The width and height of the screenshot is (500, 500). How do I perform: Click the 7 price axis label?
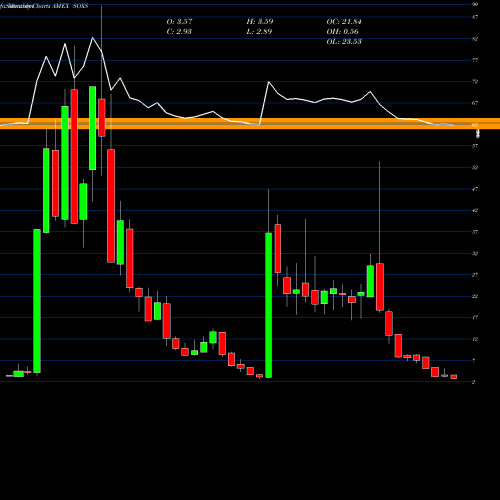474,361
